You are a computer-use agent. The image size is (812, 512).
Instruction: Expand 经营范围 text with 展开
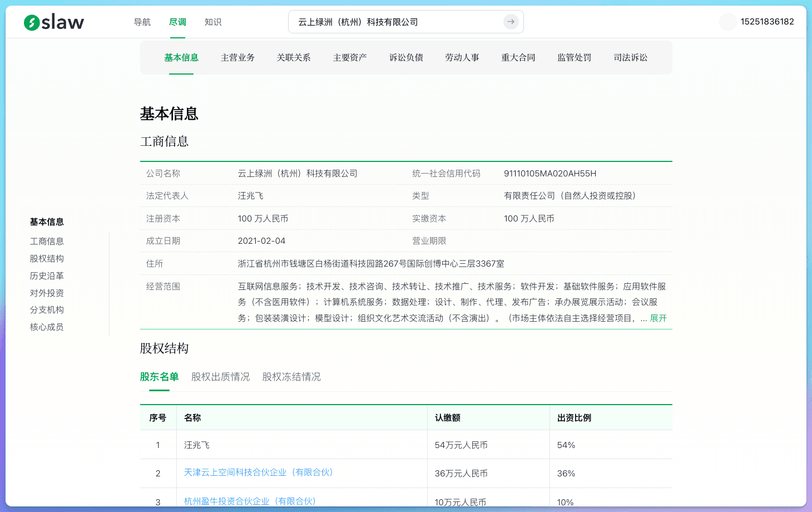658,318
